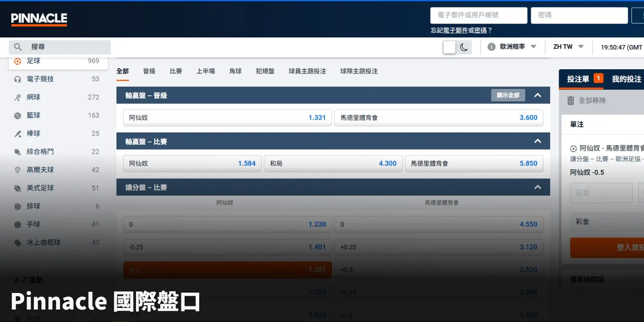Select the 電子競技 headset icon
644x322 pixels.
tap(17, 79)
